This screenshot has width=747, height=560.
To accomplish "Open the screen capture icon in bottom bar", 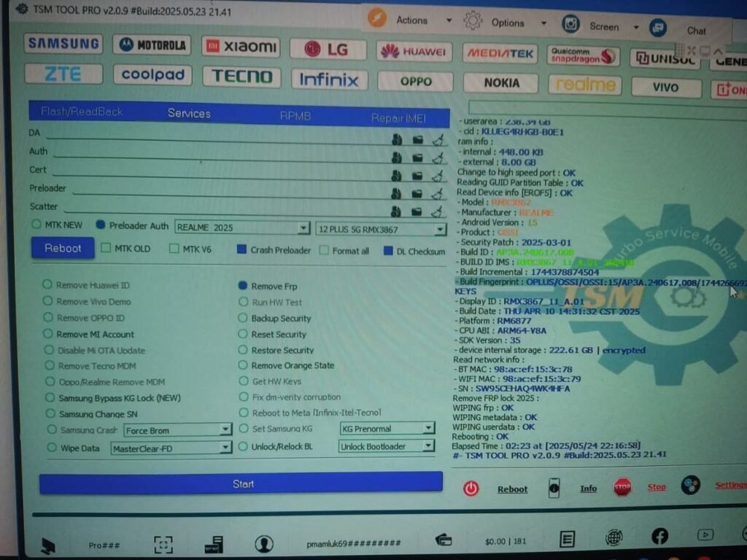I will tap(163, 544).
